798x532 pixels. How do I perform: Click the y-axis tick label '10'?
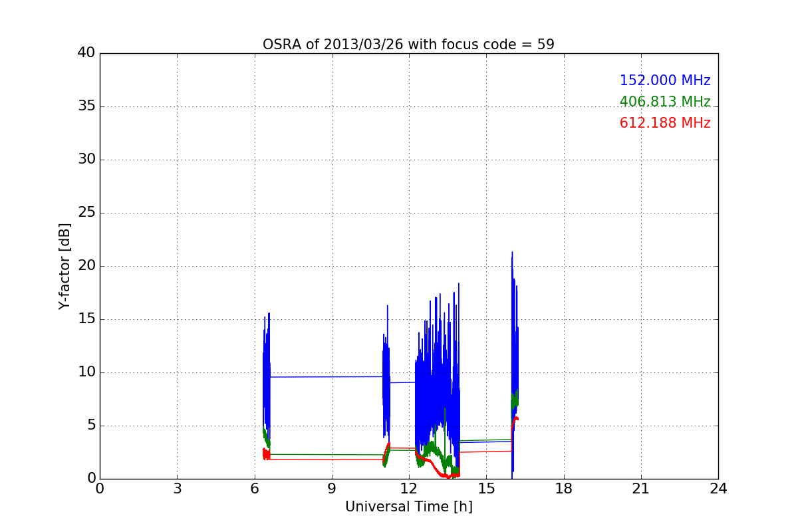[86, 372]
